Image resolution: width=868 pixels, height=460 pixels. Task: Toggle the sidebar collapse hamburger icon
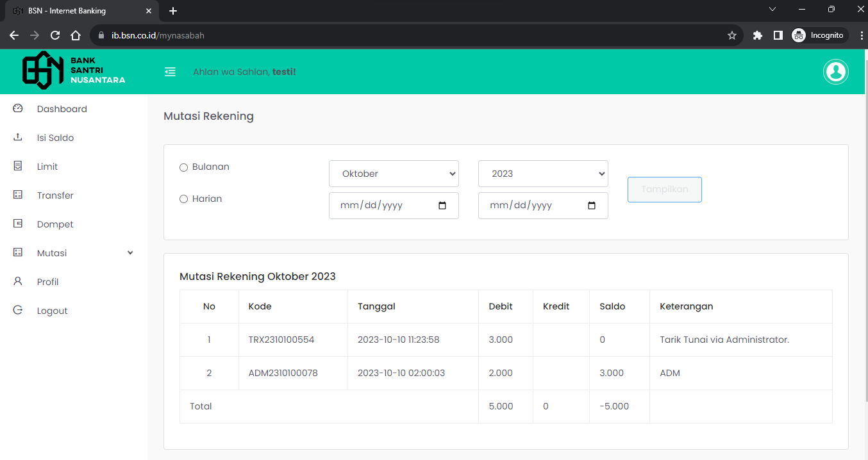pyautogui.click(x=170, y=72)
